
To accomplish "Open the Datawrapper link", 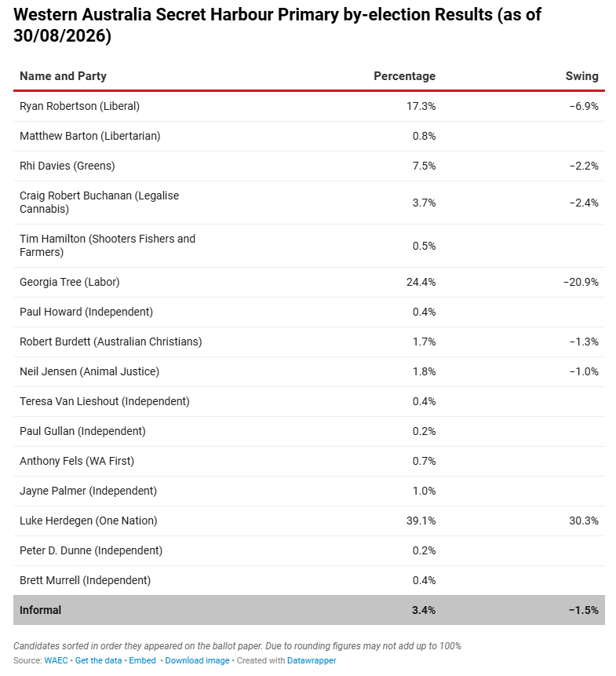I will 312,660.
